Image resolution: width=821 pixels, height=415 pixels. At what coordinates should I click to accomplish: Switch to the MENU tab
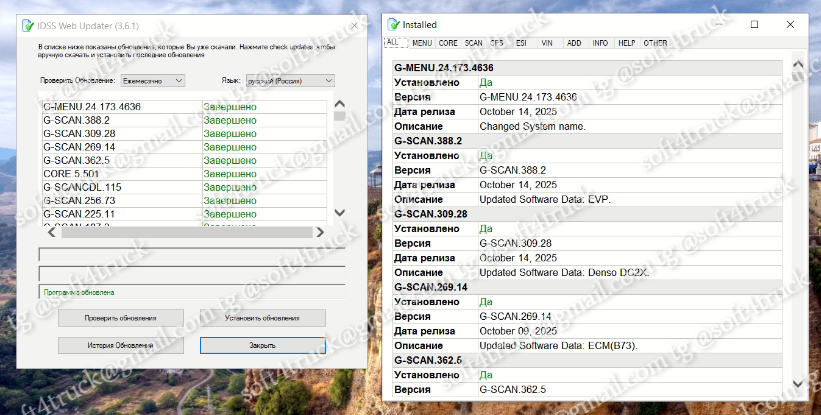tap(422, 43)
